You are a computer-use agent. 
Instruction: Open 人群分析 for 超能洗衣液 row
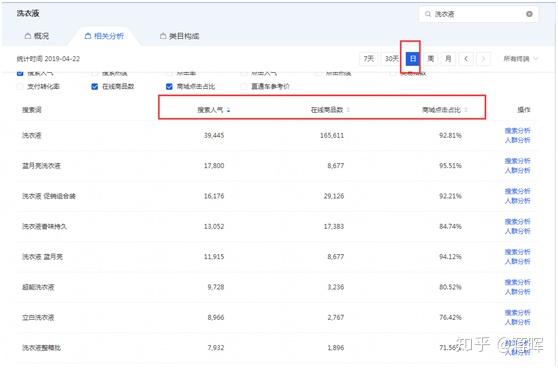pos(517,292)
